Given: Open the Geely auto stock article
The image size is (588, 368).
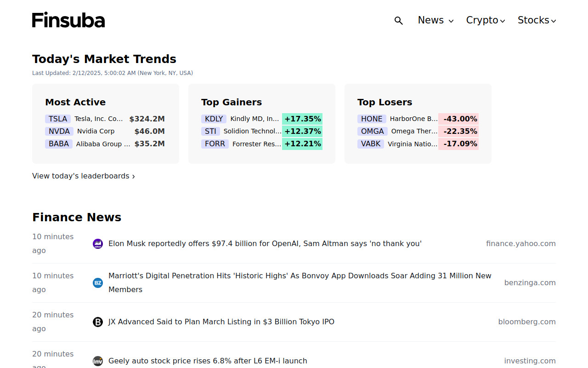Looking at the screenshot, I should point(208,361).
